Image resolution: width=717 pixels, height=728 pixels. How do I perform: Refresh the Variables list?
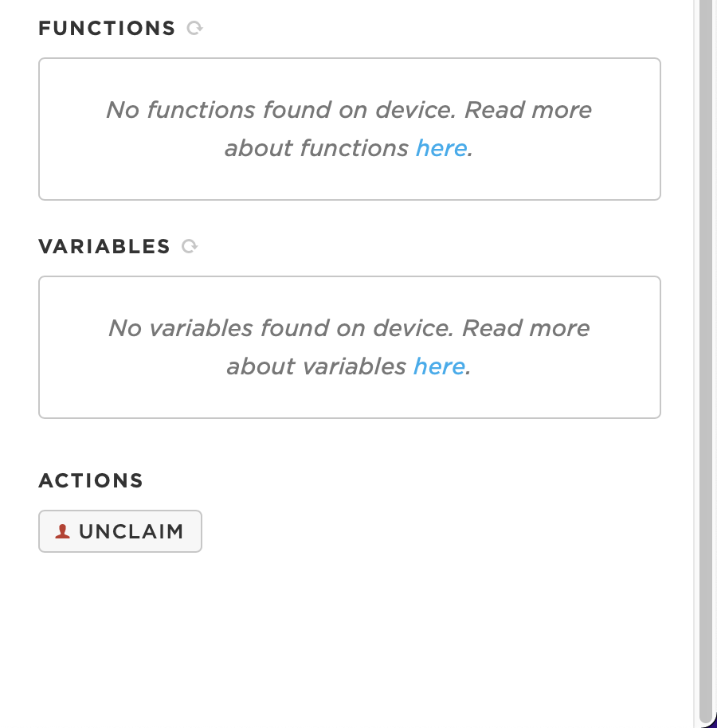click(x=190, y=246)
